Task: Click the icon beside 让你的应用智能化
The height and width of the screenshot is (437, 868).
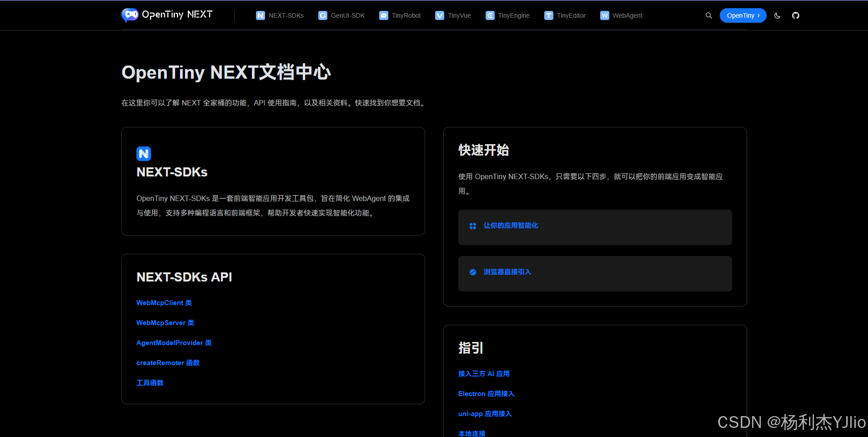Action: (473, 226)
